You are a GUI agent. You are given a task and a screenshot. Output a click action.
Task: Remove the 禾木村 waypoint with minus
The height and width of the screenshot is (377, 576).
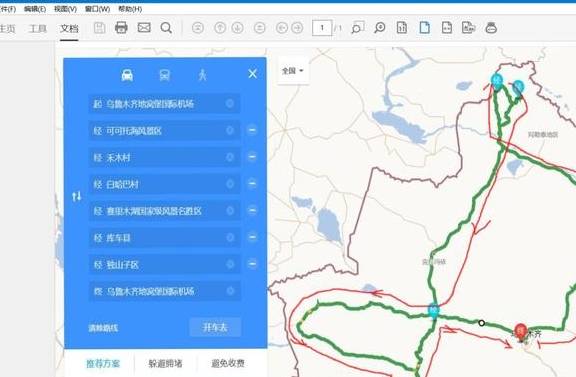252,157
